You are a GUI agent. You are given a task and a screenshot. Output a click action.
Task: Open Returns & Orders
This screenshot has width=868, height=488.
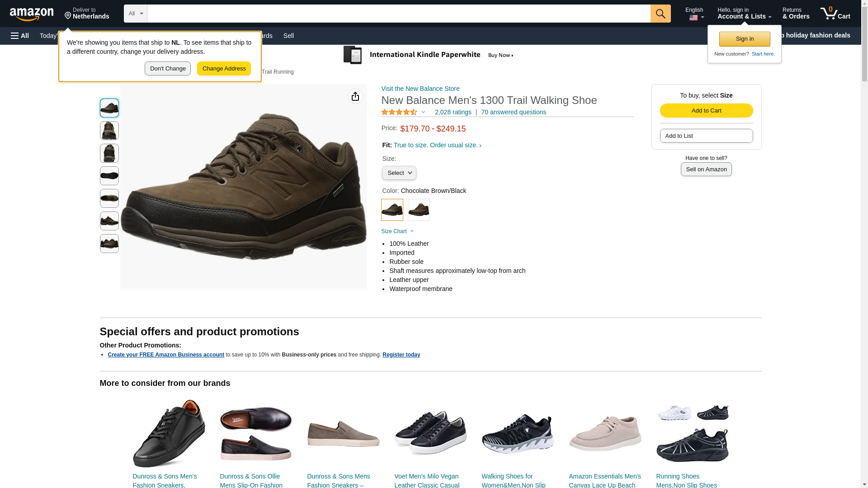tap(796, 14)
